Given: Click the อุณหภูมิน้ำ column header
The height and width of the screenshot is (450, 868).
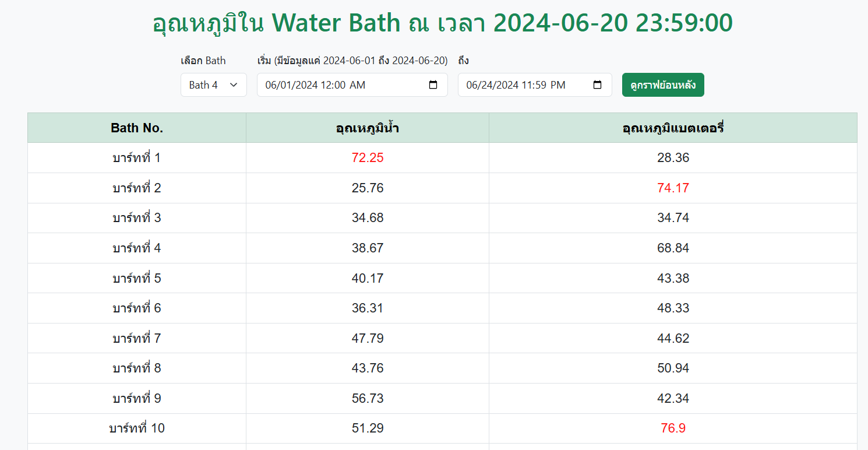Looking at the screenshot, I should (368, 128).
